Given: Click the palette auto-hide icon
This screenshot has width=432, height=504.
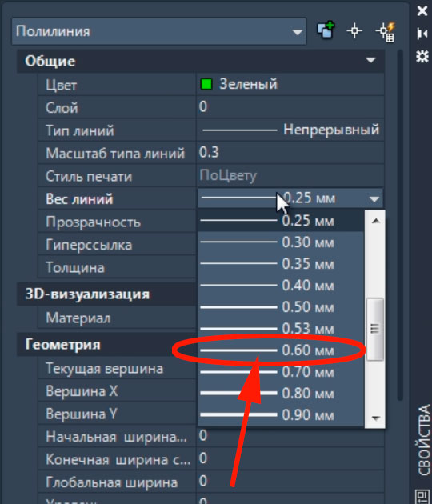Looking at the screenshot, I should (422, 34).
